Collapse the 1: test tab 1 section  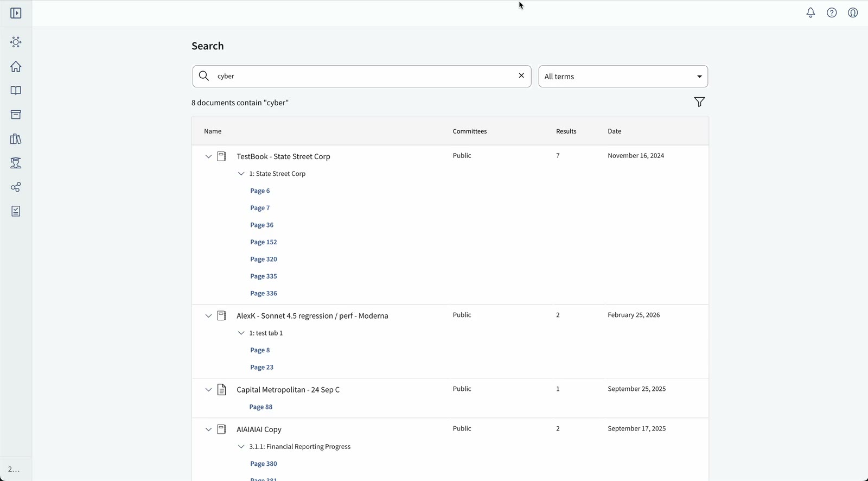pos(241,333)
